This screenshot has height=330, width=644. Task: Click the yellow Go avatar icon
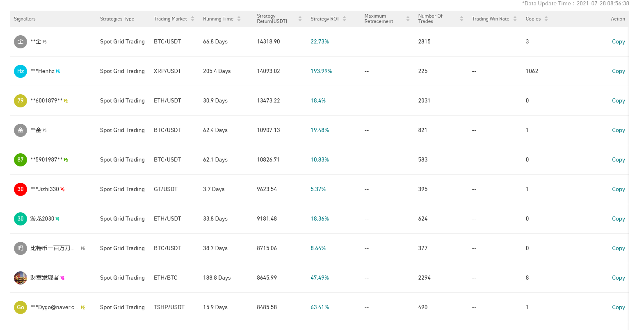pyautogui.click(x=21, y=307)
